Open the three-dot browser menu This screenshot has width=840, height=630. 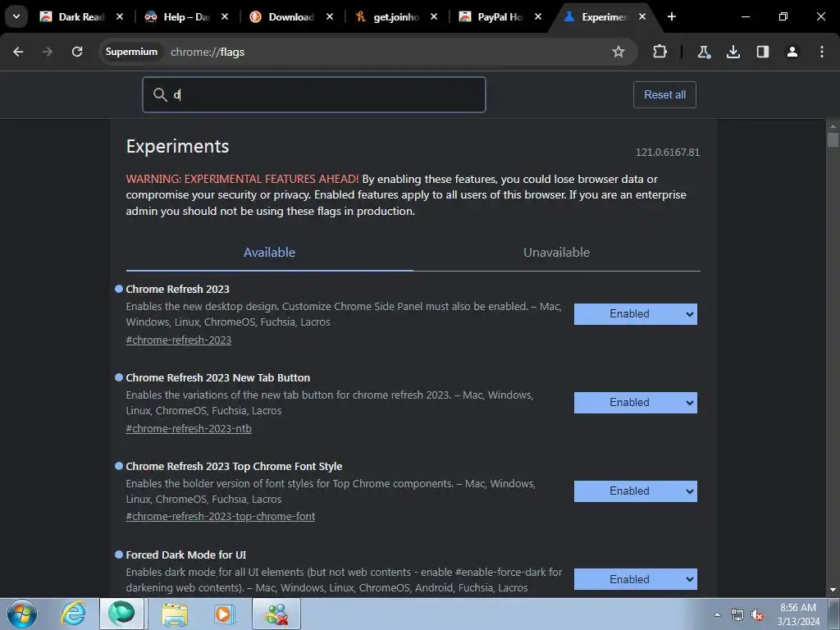tap(821, 52)
